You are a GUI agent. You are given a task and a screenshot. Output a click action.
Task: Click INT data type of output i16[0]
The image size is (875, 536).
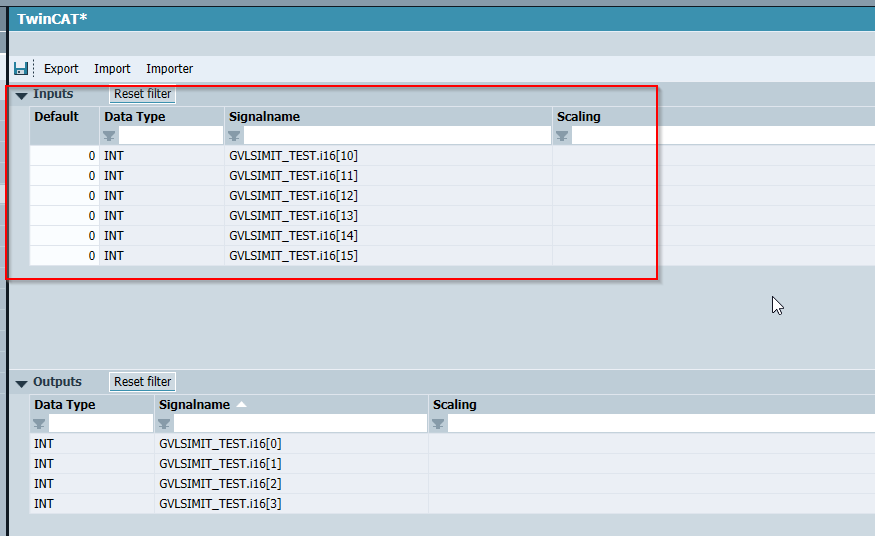click(x=44, y=443)
